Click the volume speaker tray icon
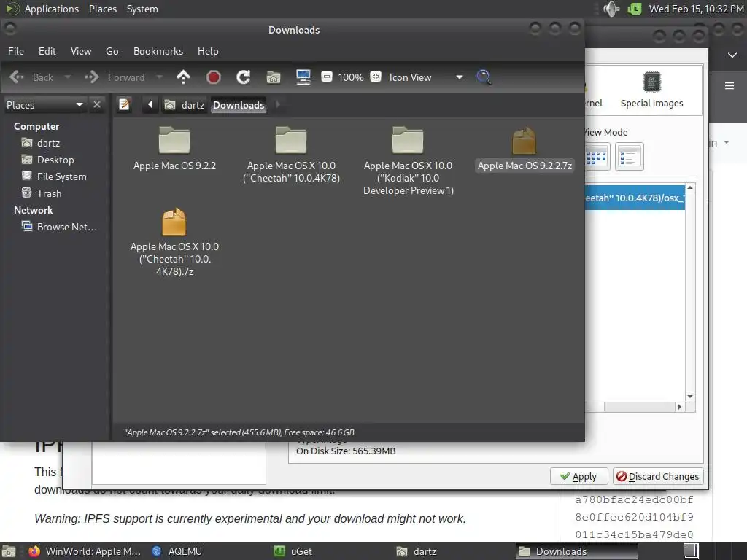 click(611, 9)
